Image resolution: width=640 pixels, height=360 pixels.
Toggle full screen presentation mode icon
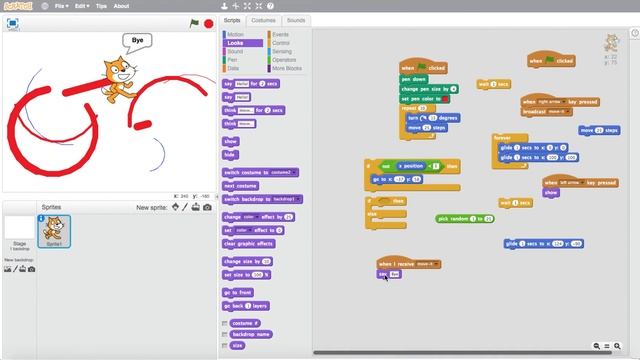pyautogui.click(x=13, y=23)
